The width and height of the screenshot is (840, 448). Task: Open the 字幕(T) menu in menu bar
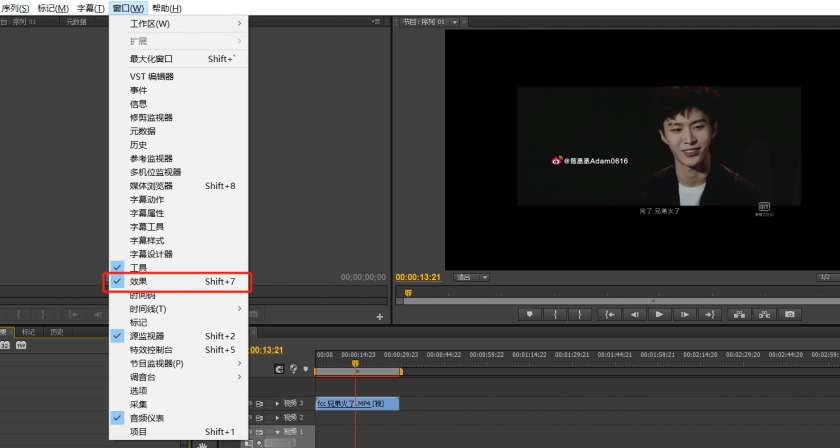click(x=91, y=8)
